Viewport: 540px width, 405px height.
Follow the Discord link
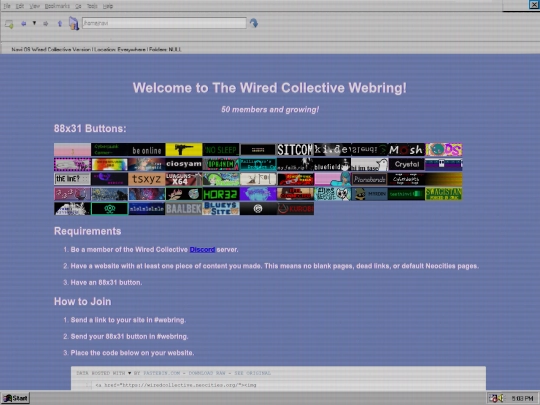point(202,249)
